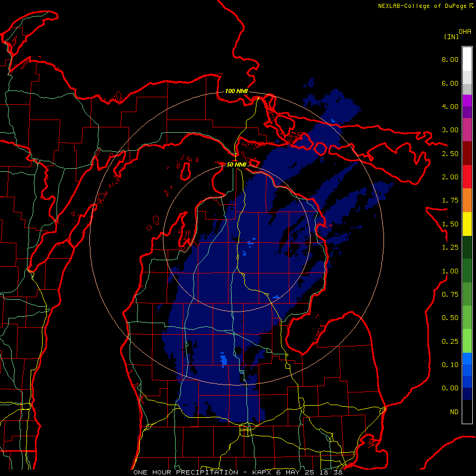This screenshot has width=476, height=476.
Task: Click the OHA product code label
Action: coord(465,32)
